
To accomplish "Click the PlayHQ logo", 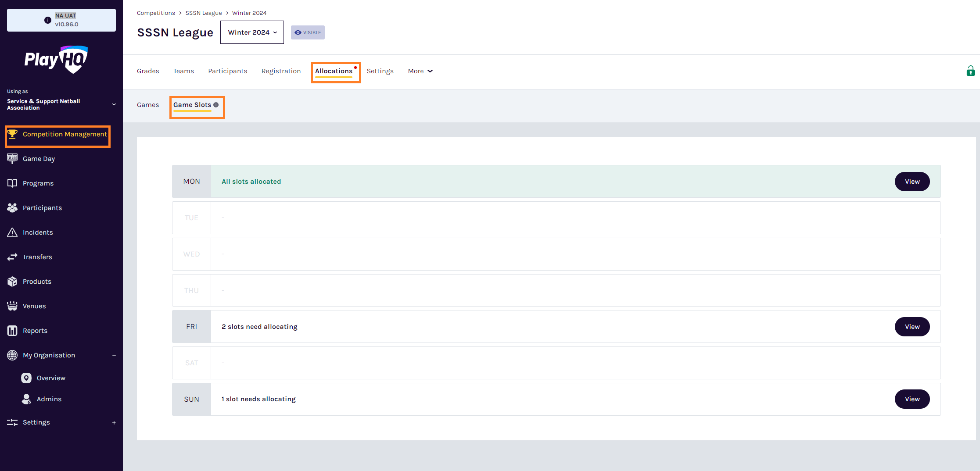I will pos(56,59).
